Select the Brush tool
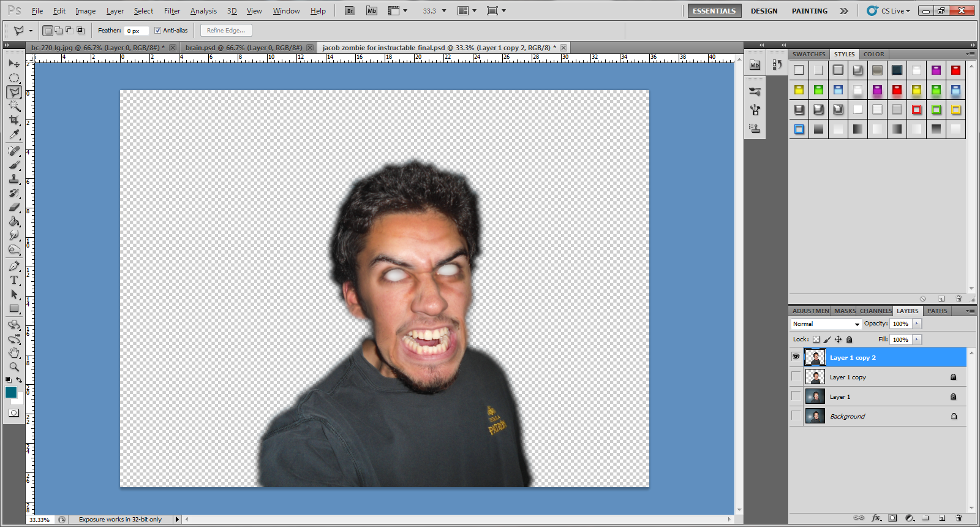This screenshot has height=527, width=980. pyautogui.click(x=14, y=165)
